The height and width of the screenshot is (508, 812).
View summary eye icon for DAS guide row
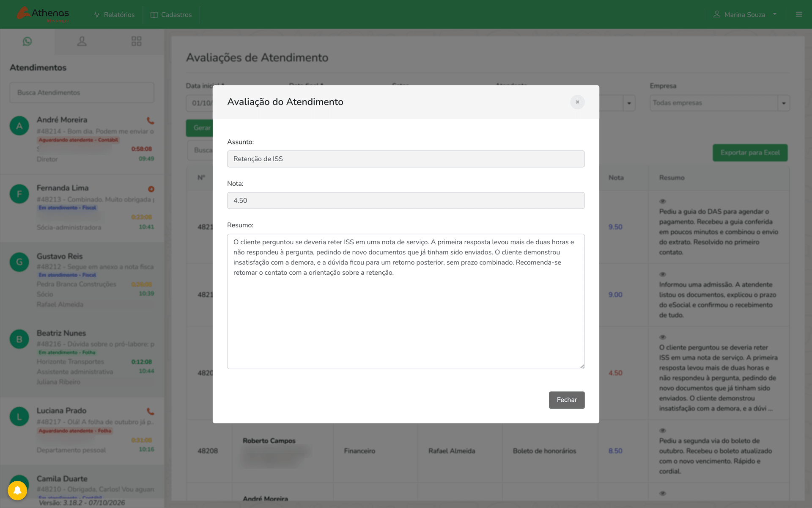pyautogui.click(x=663, y=201)
